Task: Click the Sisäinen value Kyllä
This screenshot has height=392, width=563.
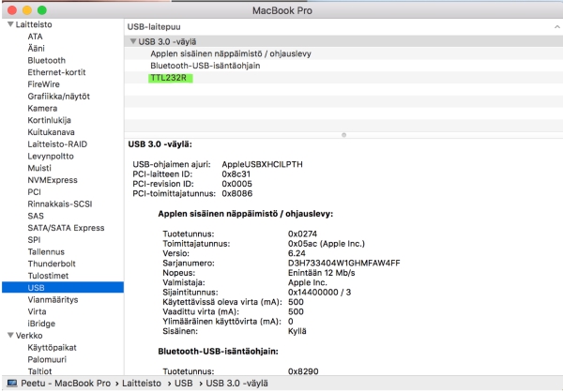Action: point(297,331)
